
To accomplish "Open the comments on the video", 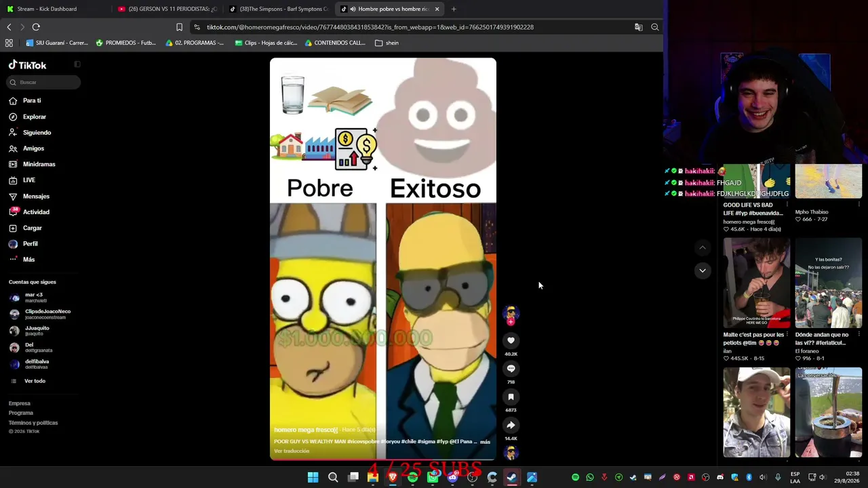I will point(511,369).
